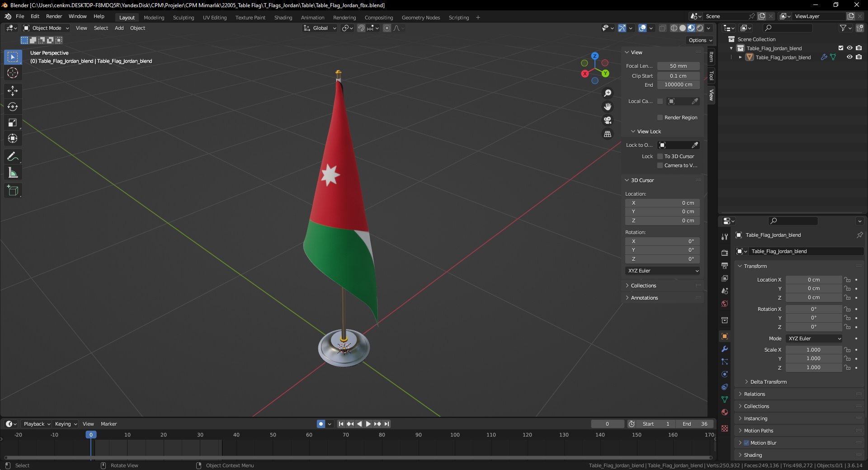This screenshot has width=868, height=470.
Task: Play the animation forward
Action: pyautogui.click(x=368, y=424)
